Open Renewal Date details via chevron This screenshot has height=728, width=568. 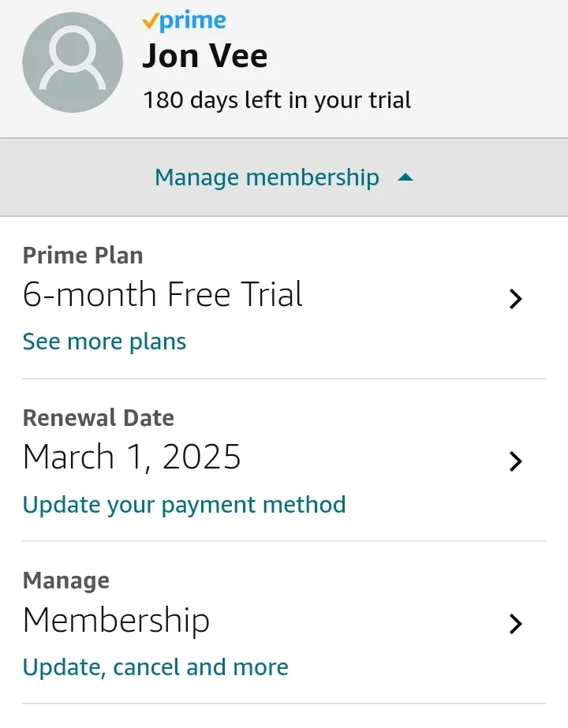tap(515, 461)
